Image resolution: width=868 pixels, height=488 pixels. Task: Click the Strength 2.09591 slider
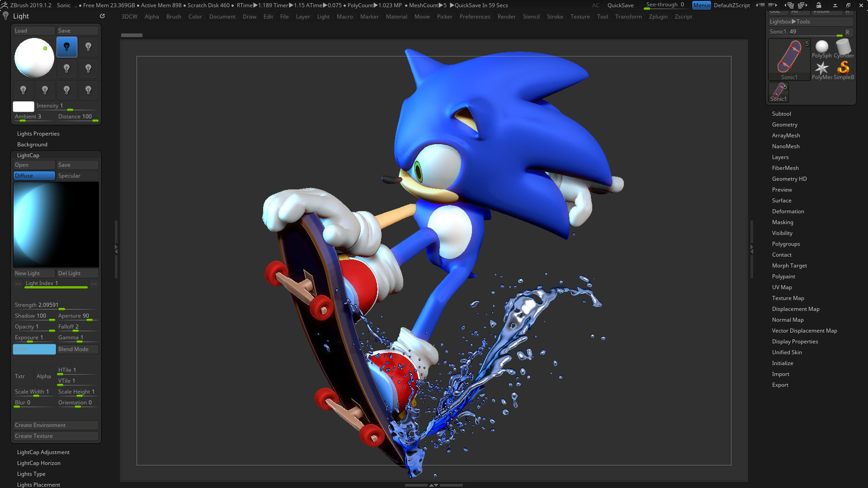coord(56,305)
